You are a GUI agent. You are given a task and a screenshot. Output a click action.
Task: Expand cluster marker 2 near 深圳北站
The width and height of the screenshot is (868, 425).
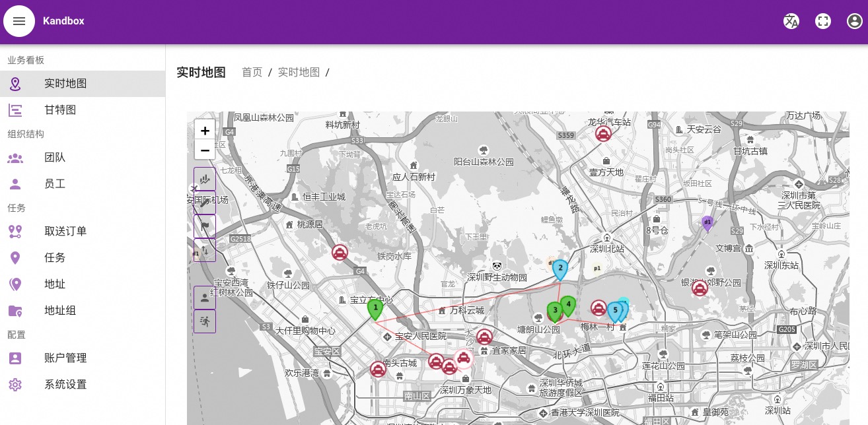pyautogui.click(x=560, y=268)
